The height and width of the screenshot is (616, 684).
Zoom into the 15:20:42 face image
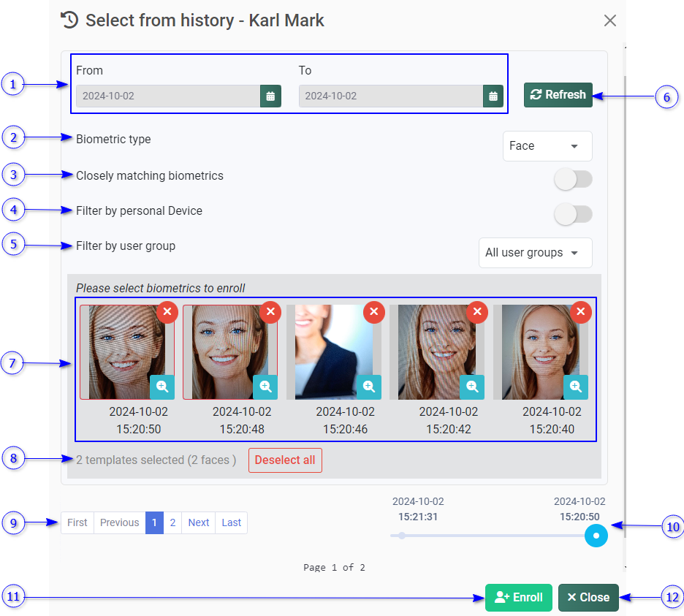(x=472, y=387)
